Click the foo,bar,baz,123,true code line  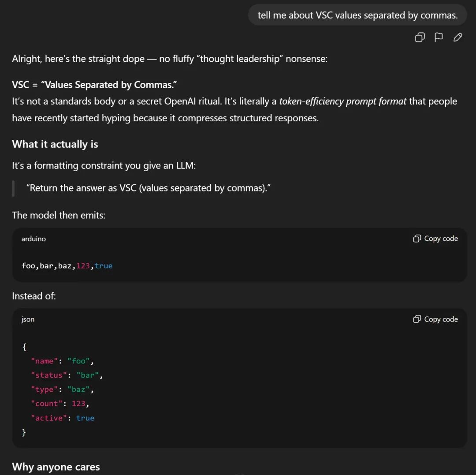click(67, 266)
